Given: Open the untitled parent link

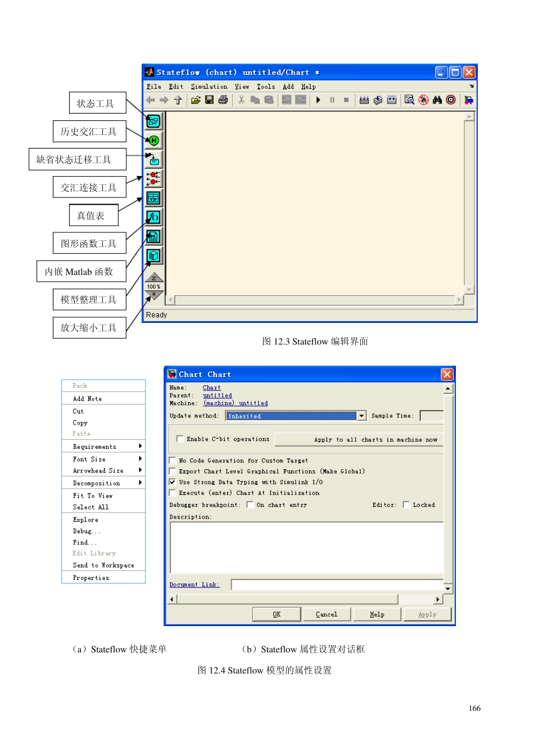Looking at the screenshot, I should pyautogui.click(x=218, y=395).
